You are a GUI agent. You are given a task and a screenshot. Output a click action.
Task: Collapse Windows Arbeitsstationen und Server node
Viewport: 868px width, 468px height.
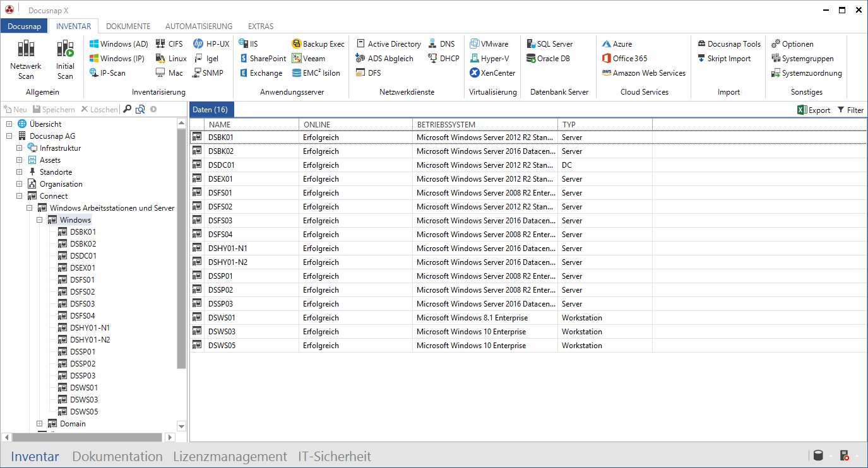(x=30, y=208)
